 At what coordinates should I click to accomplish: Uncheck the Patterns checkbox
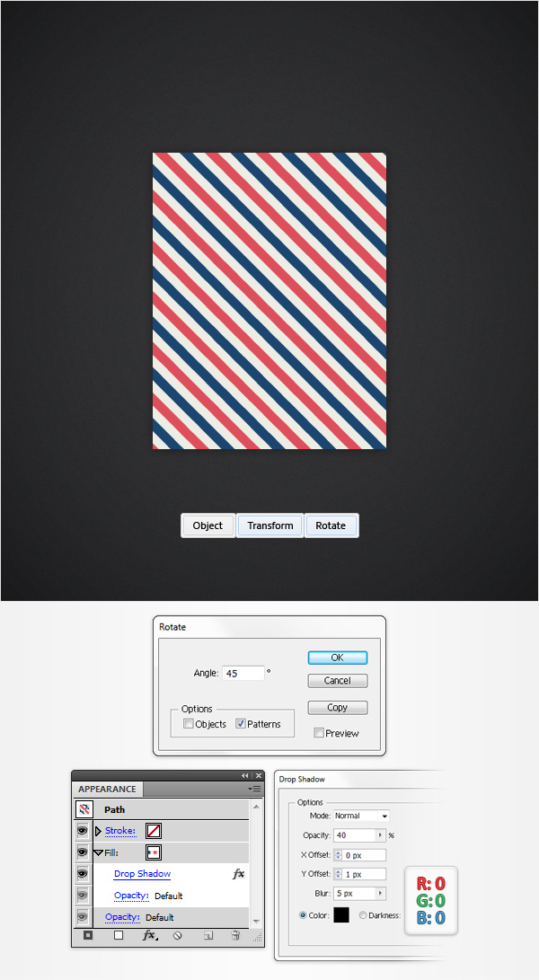241,724
